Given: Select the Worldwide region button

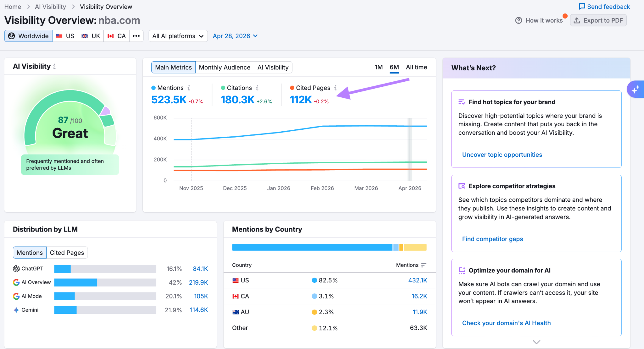Looking at the screenshot, I should pos(28,36).
